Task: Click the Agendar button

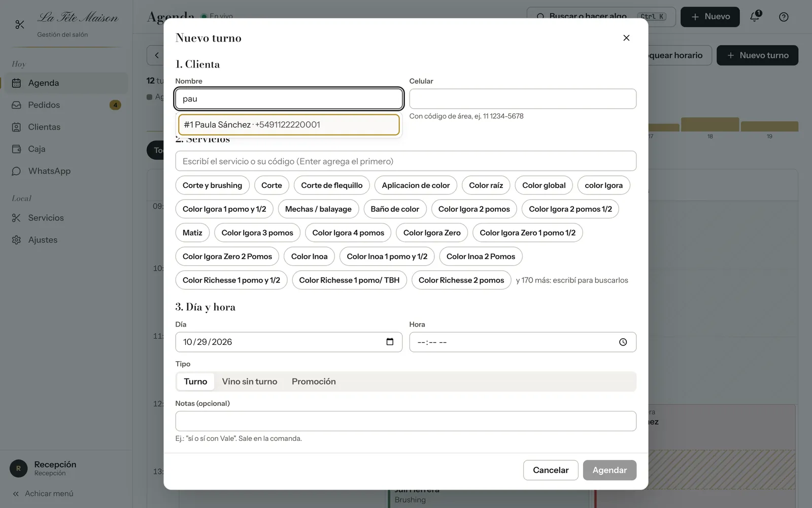Action: coord(610,470)
